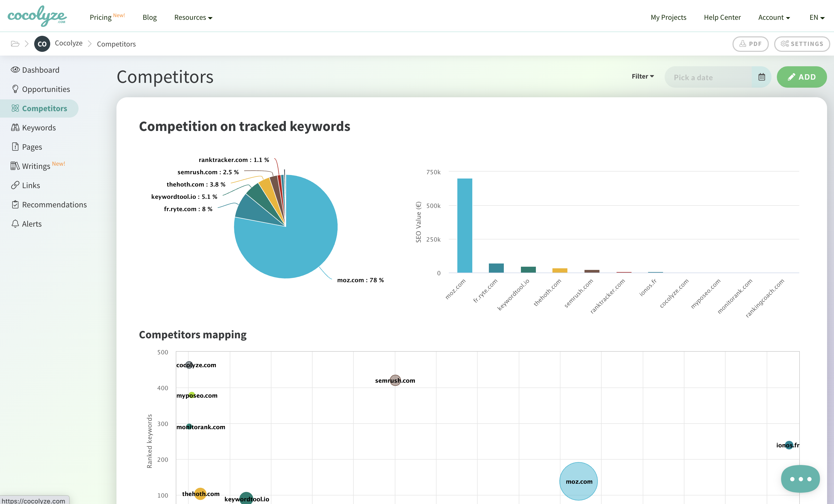Expand the Resources dropdown menu

(193, 17)
